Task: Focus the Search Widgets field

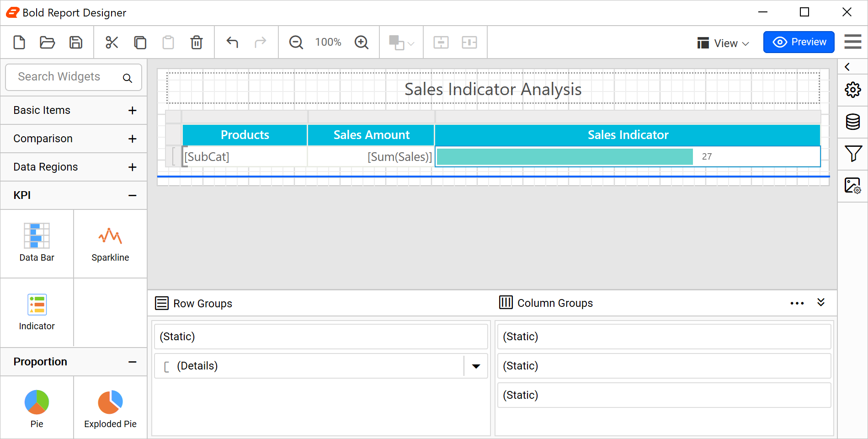Action: coord(74,77)
